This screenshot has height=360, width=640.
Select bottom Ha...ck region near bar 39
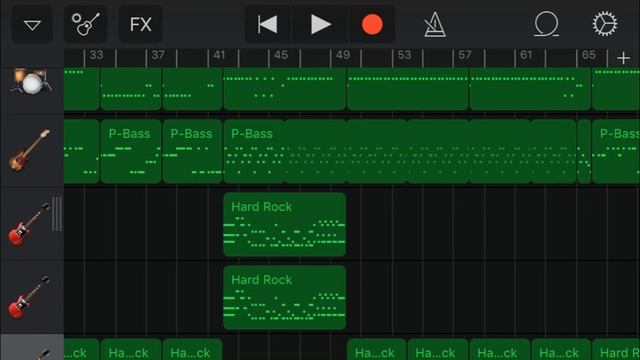(192, 350)
